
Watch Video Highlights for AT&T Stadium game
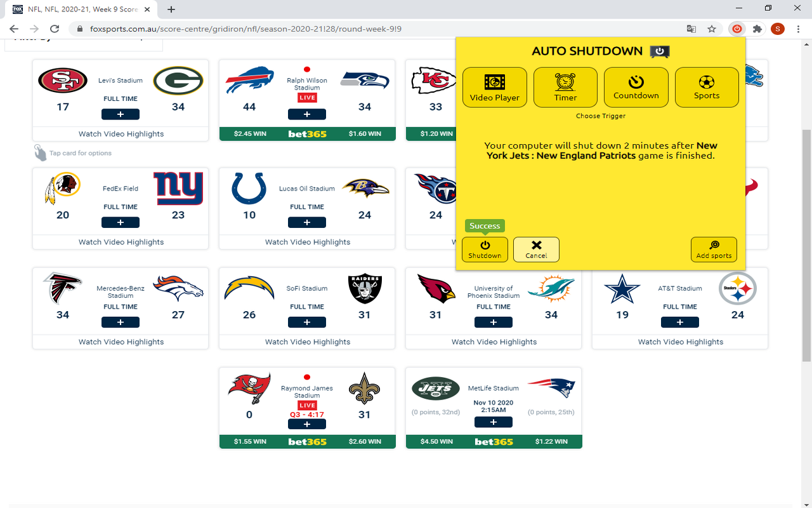click(681, 342)
